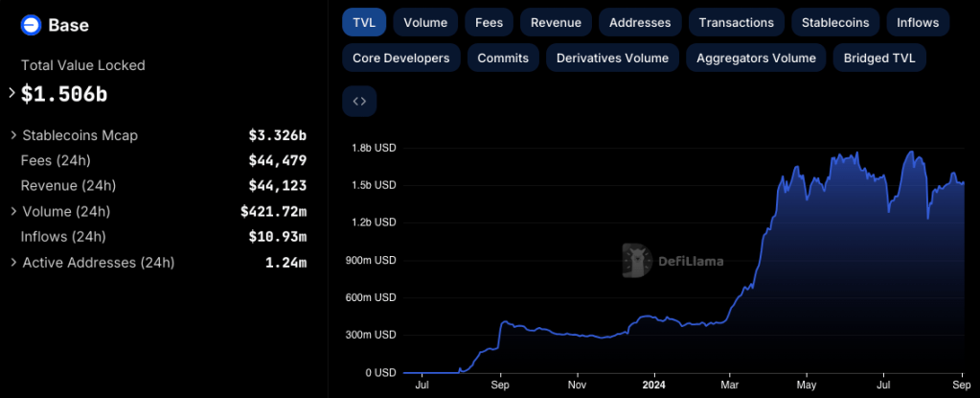Toggle Aggregators Volume series

point(756,58)
